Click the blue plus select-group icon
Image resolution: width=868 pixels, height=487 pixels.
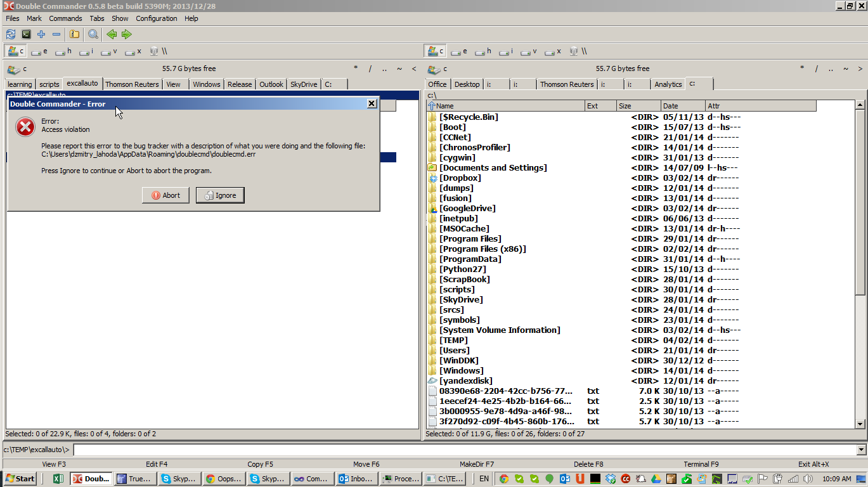click(x=41, y=34)
